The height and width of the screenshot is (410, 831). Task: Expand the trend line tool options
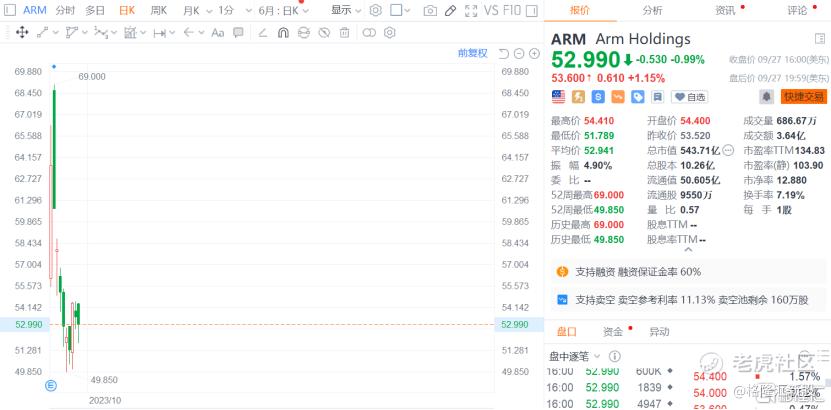click(x=56, y=33)
